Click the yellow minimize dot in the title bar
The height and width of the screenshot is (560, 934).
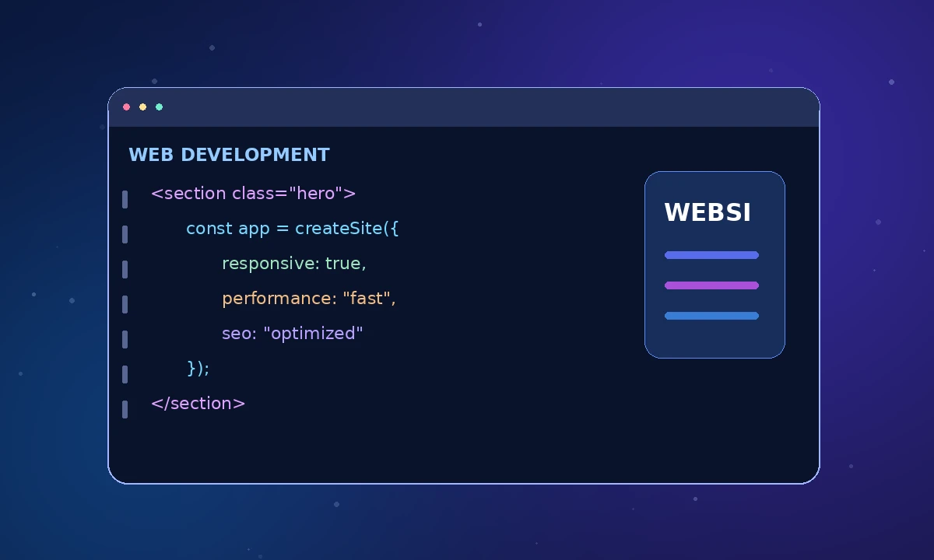point(142,107)
